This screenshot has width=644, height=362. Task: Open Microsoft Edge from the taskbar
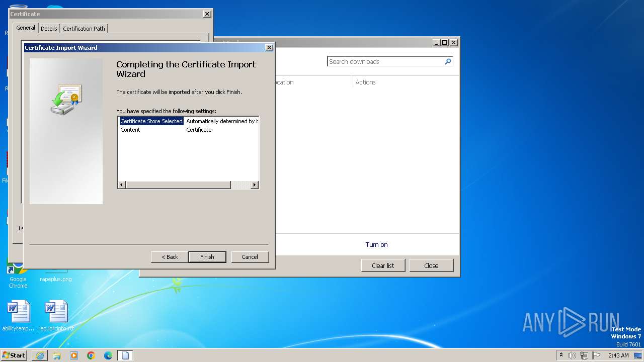(x=108, y=355)
